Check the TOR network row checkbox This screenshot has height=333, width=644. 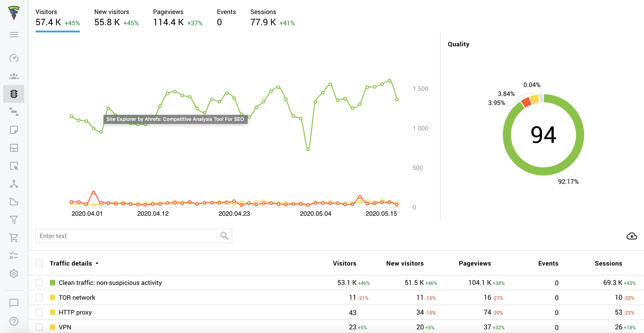(x=39, y=297)
